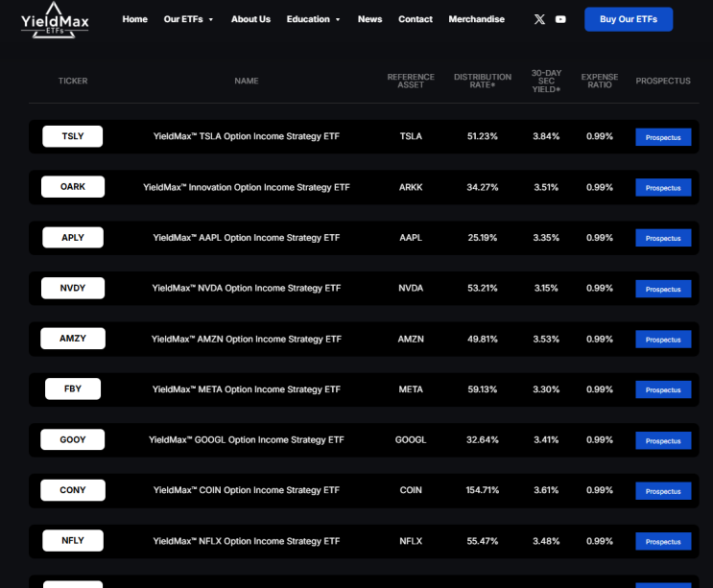The width and height of the screenshot is (713, 588).
Task: Select Contact in the navigation bar
Action: point(416,19)
